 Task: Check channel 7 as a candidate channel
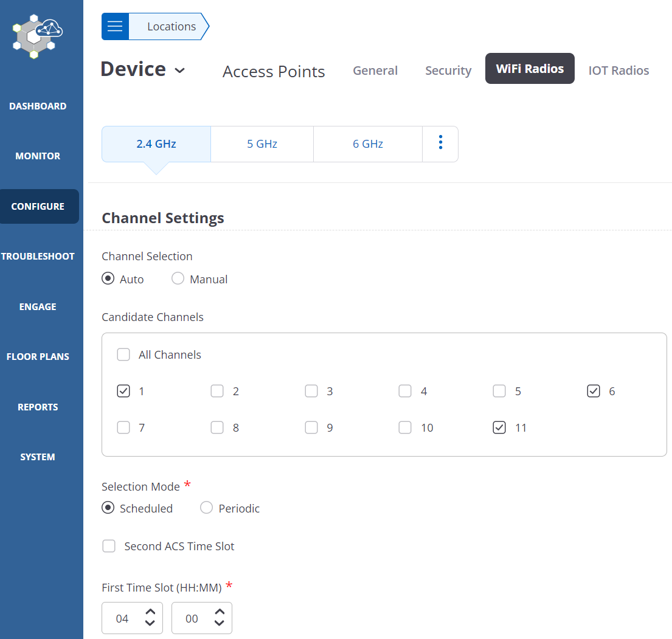(123, 427)
